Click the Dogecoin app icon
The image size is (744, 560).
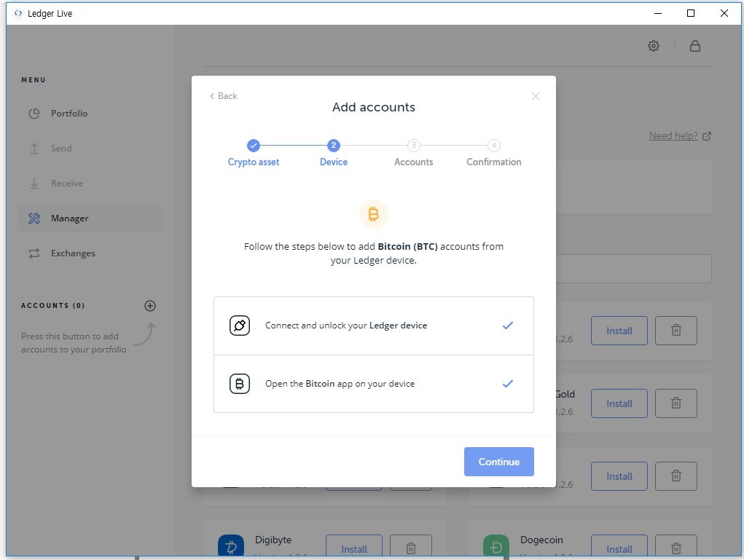(496, 545)
